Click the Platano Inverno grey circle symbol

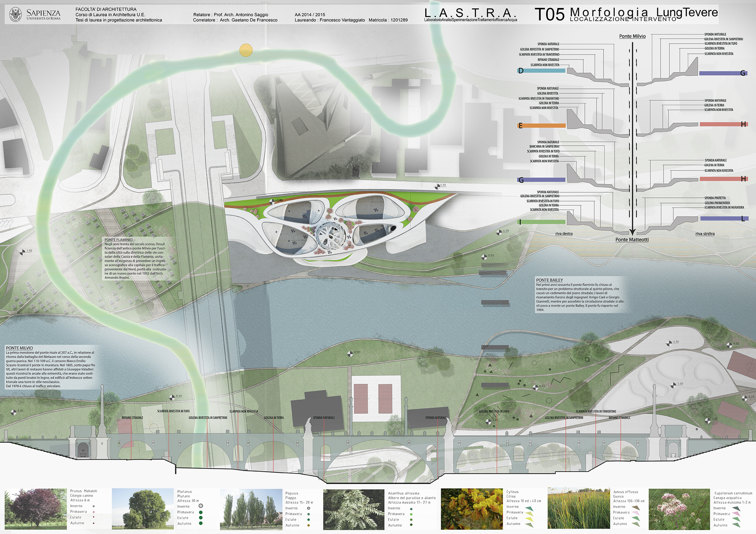coord(201,506)
